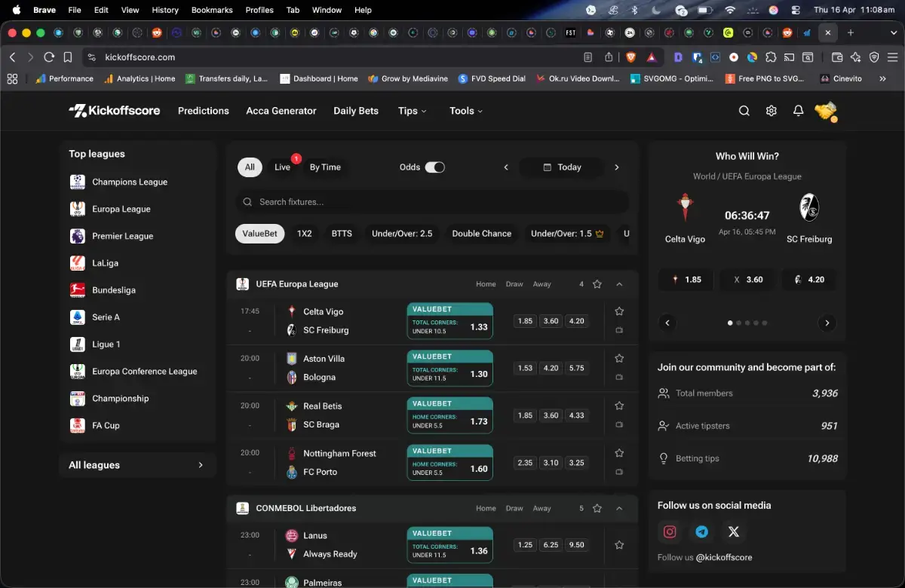Open Celta Vigo ValueBet Under 10.5 card
This screenshot has height=588, width=905.
449,321
